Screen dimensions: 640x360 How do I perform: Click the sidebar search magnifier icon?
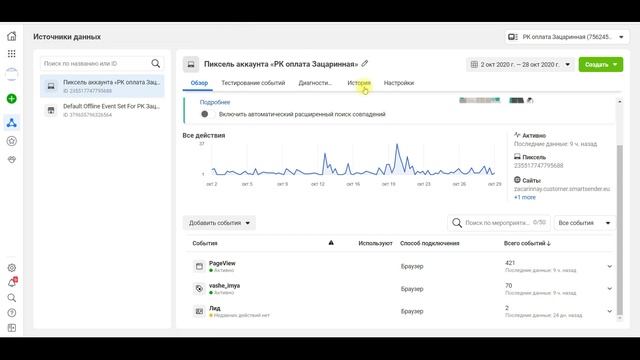pyautogui.click(x=11, y=298)
